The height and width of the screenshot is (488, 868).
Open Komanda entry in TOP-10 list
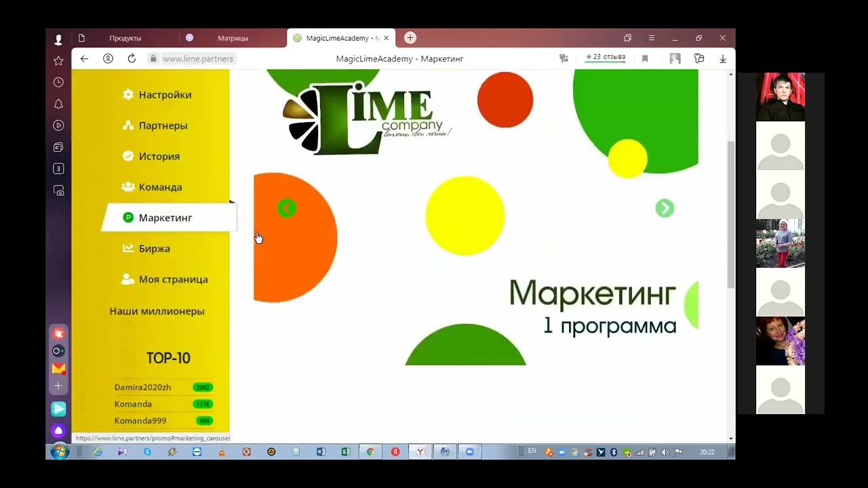(x=163, y=404)
